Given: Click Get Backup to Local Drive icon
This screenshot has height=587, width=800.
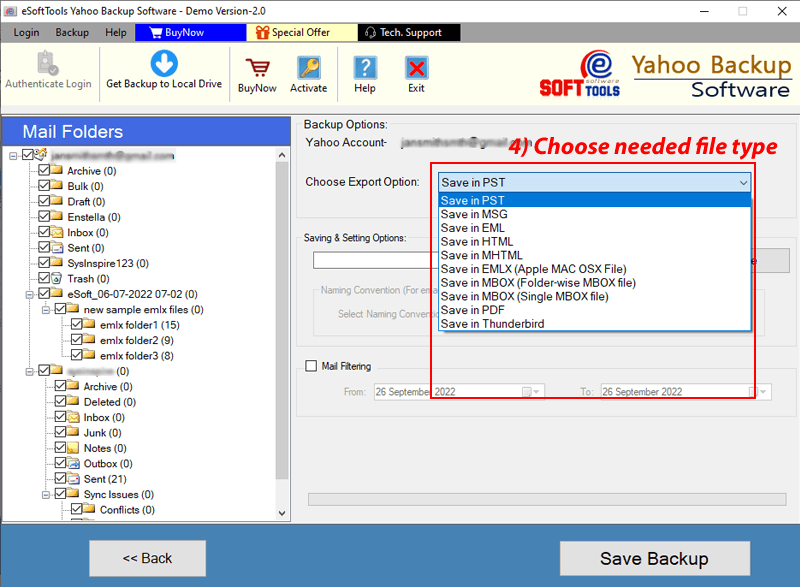Looking at the screenshot, I should [x=164, y=63].
